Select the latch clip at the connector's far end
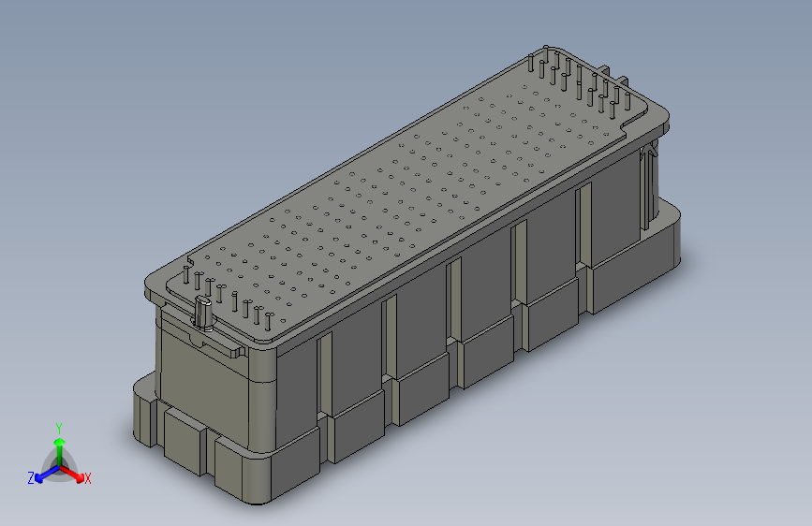The width and height of the screenshot is (812, 526). point(649,186)
